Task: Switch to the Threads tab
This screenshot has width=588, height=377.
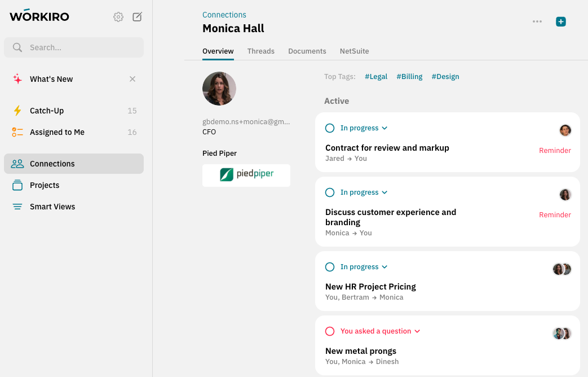Action: (260, 51)
